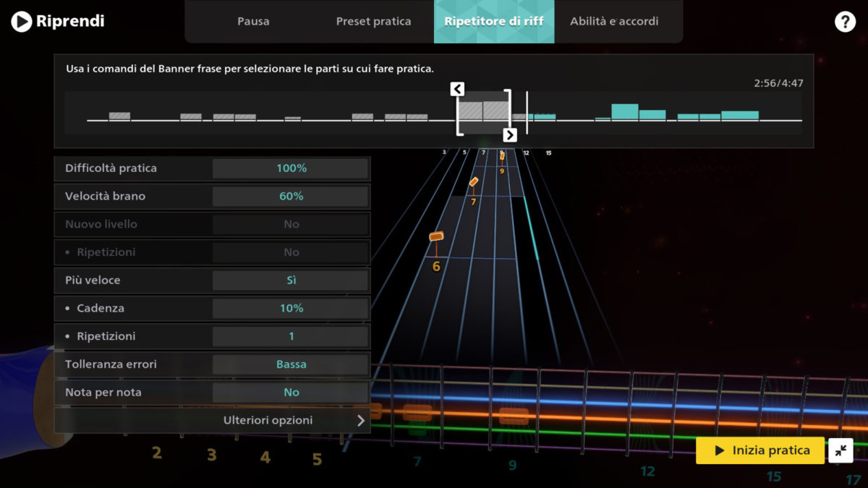The image size is (868, 488).
Task: Change the Velocità brano 60% value
Action: click(291, 196)
